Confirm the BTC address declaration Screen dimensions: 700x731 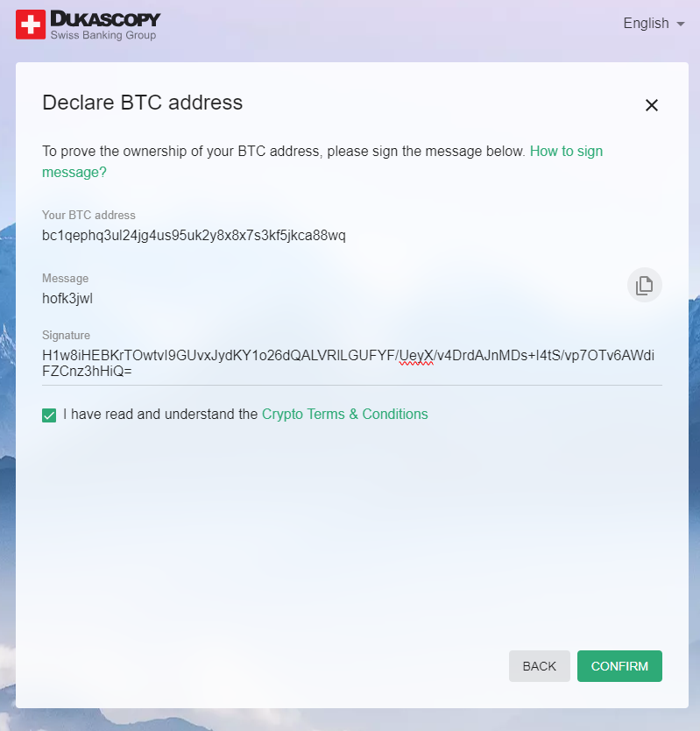click(x=619, y=666)
